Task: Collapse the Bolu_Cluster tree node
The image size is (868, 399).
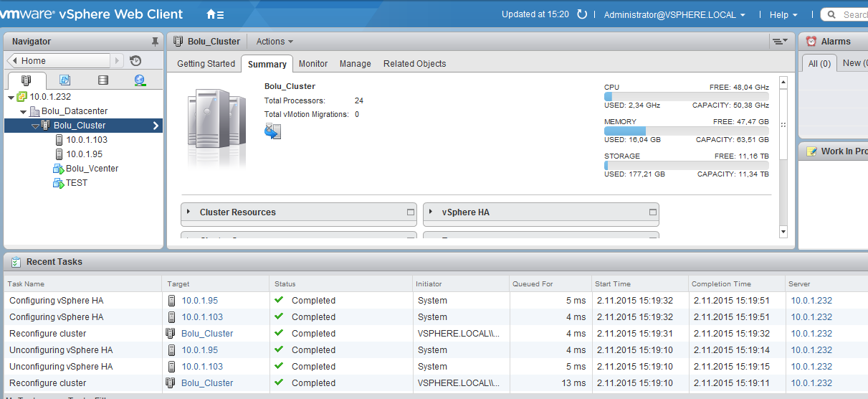Action: coord(35,126)
